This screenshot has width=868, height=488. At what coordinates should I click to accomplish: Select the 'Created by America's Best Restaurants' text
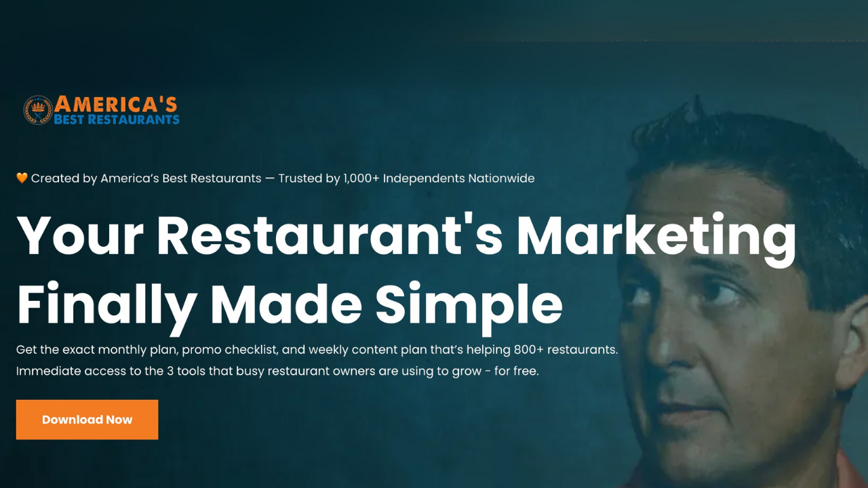pos(146,178)
